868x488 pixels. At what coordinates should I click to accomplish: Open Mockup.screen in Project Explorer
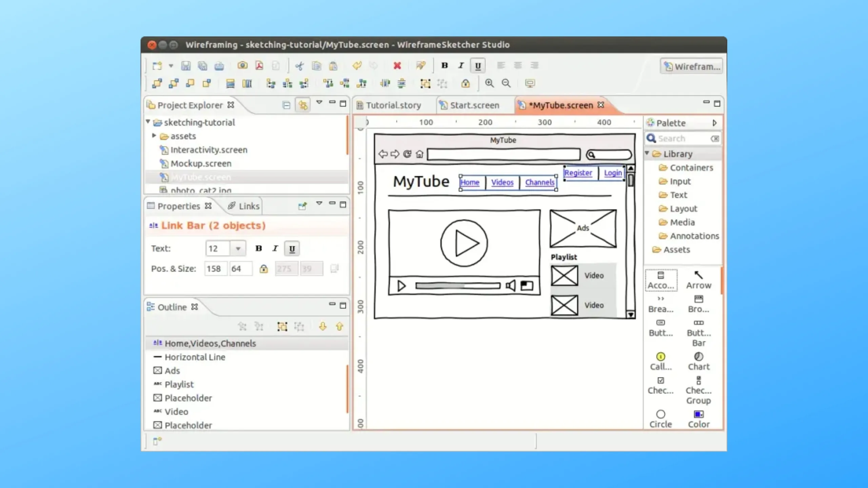click(x=201, y=164)
